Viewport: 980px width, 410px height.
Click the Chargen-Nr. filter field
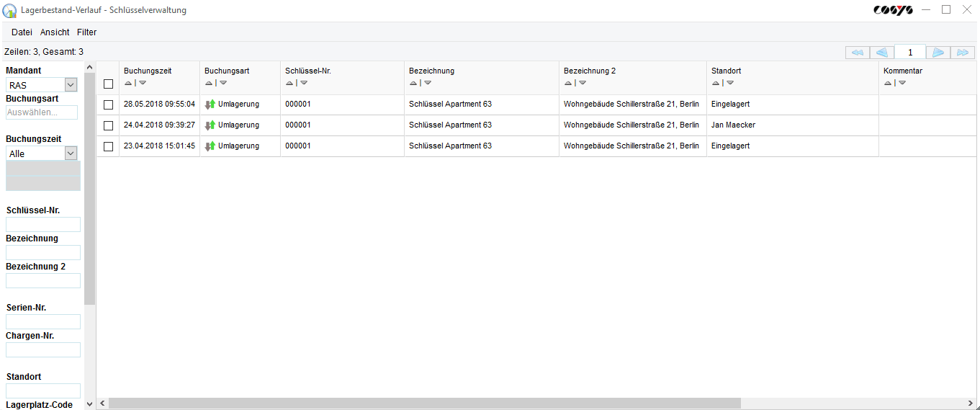[43, 350]
